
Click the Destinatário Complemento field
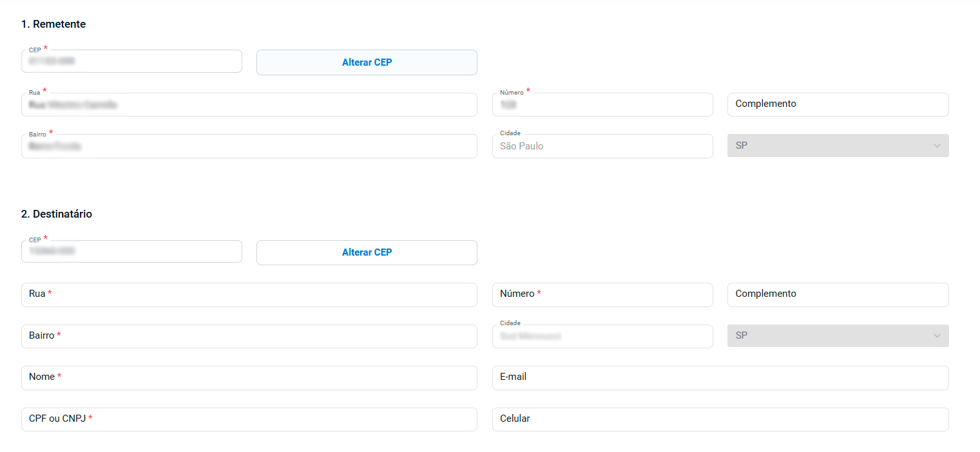tap(838, 294)
